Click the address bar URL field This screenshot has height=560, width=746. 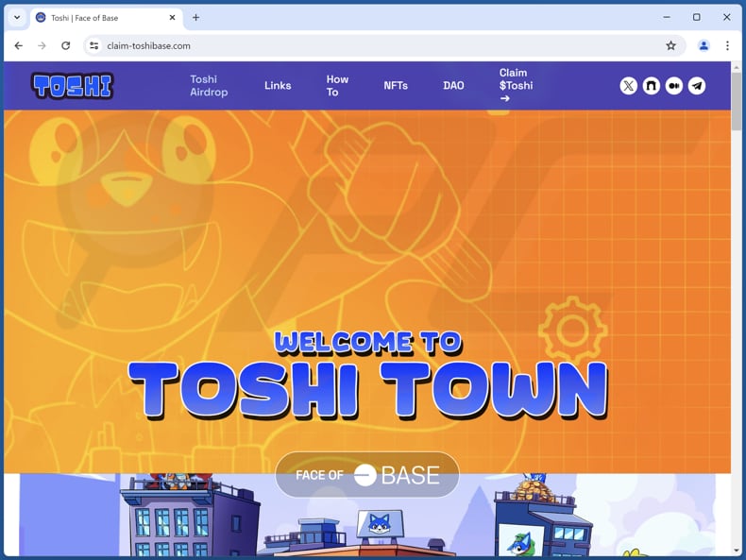(x=378, y=45)
